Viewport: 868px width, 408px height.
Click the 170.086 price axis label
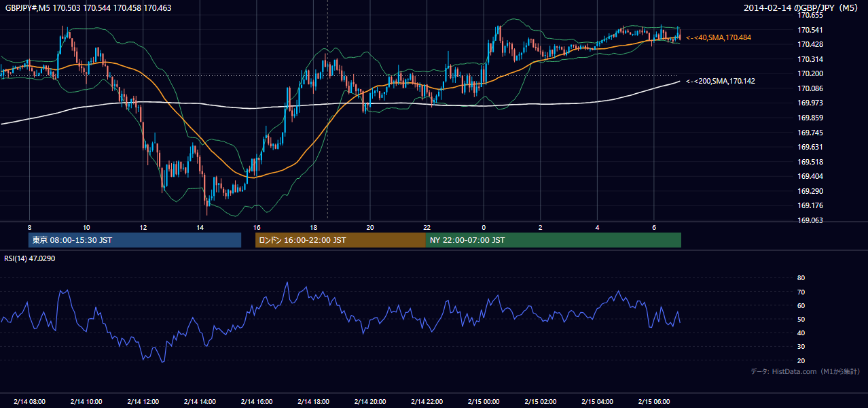click(x=810, y=88)
